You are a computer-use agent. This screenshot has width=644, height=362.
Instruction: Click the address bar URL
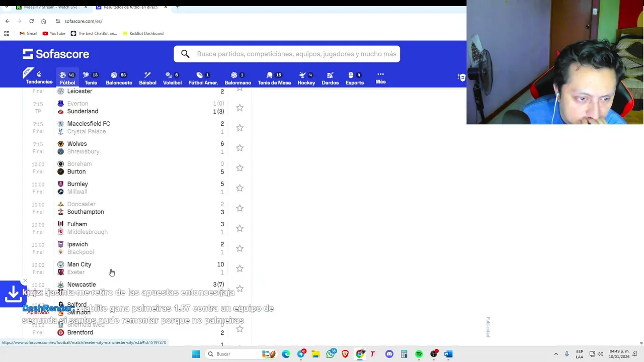(x=84, y=21)
